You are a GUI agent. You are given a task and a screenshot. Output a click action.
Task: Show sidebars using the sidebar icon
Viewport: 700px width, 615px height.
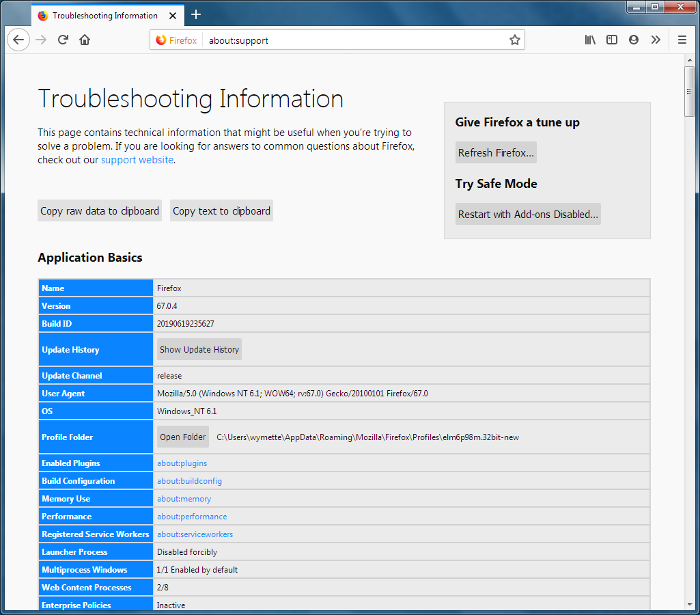(612, 40)
